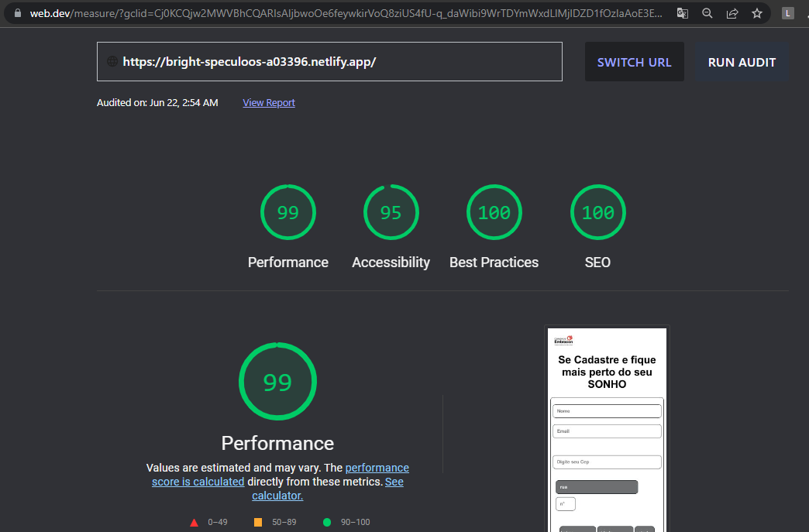The width and height of the screenshot is (809, 532).
Task: Click the Best Practices 100 score gauge
Action: click(494, 212)
